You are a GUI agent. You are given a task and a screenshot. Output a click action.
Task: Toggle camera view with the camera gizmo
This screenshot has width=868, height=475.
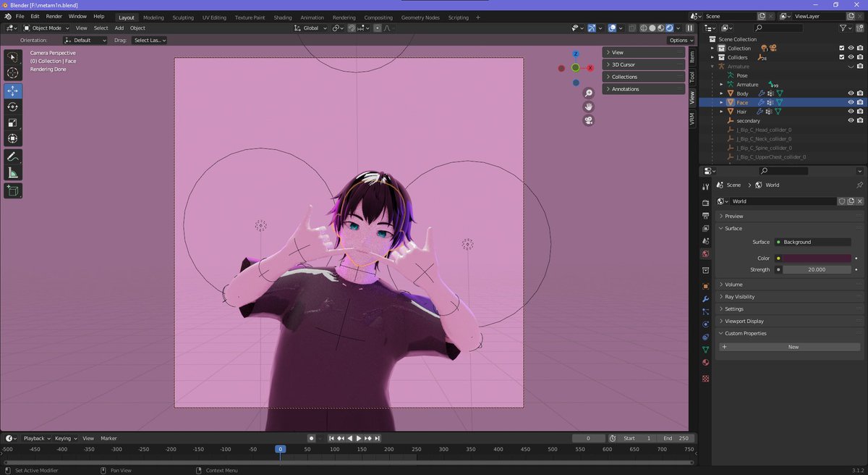(x=589, y=120)
